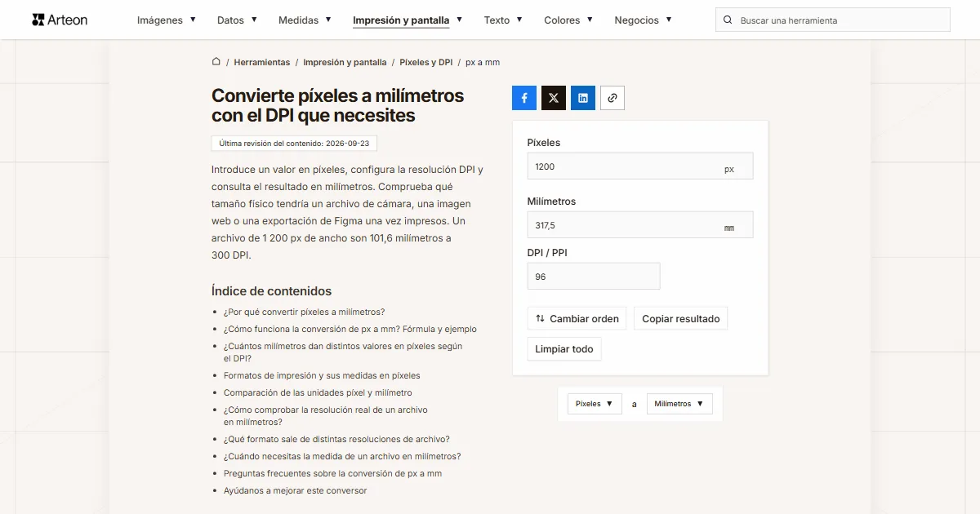Jump to ¿Por qué convertir píxeles a milímetros?
980x514 pixels.
point(304,312)
